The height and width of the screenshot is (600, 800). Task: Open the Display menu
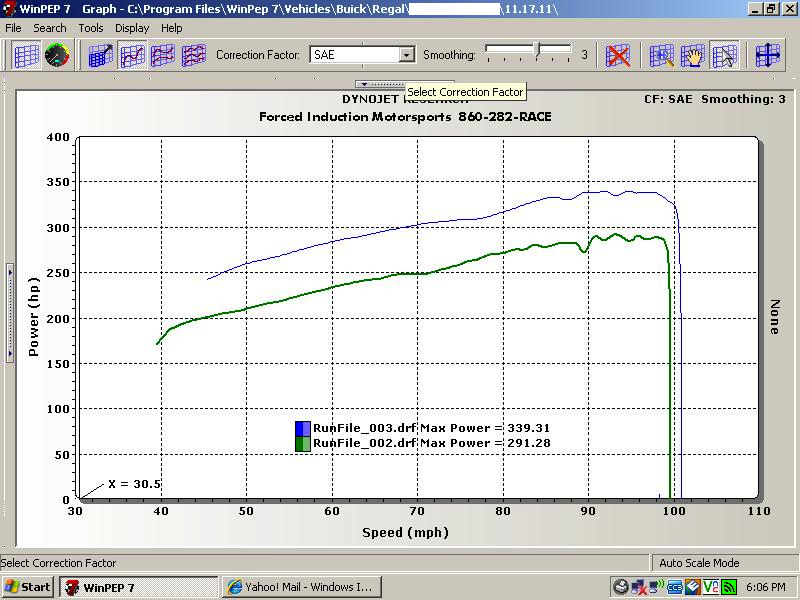click(132, 28)
